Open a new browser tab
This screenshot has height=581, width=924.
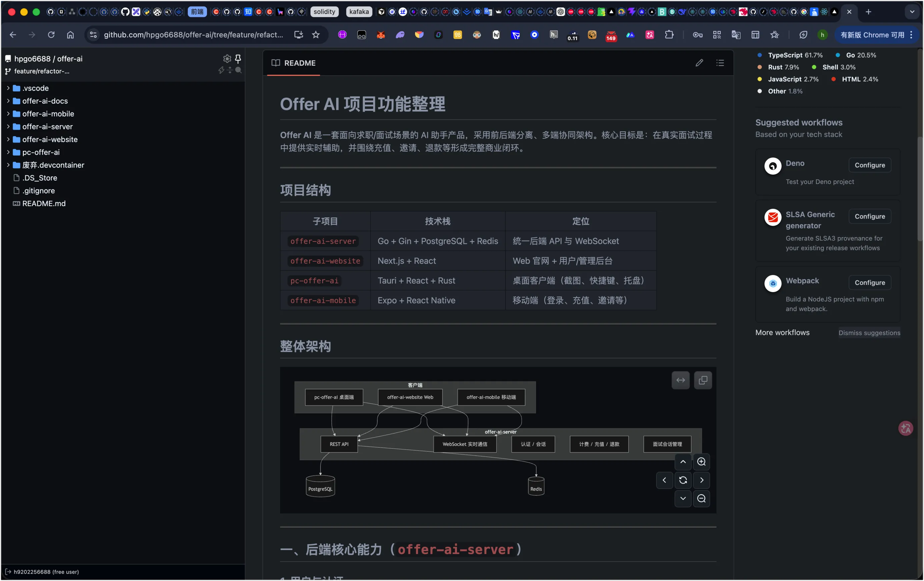[868, 12]
